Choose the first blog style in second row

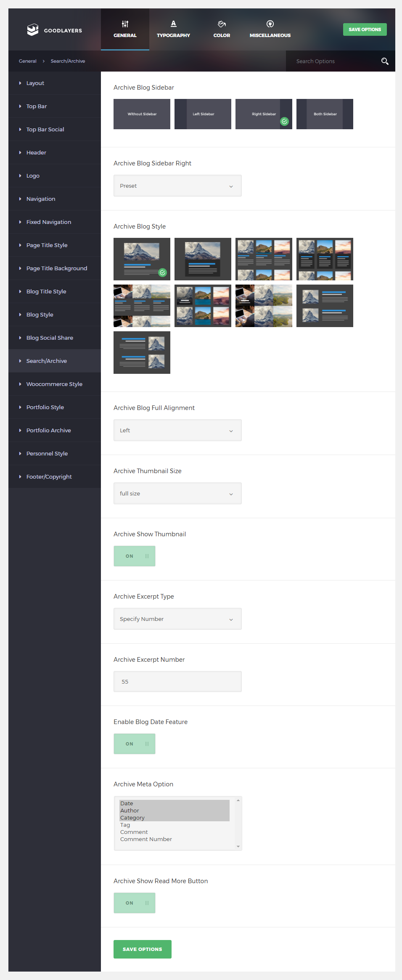(x=142, y=306)
